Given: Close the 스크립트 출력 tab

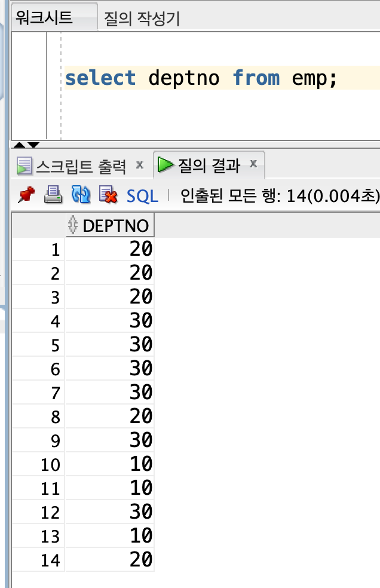Looking at the screenshot, I should [140, 164].
